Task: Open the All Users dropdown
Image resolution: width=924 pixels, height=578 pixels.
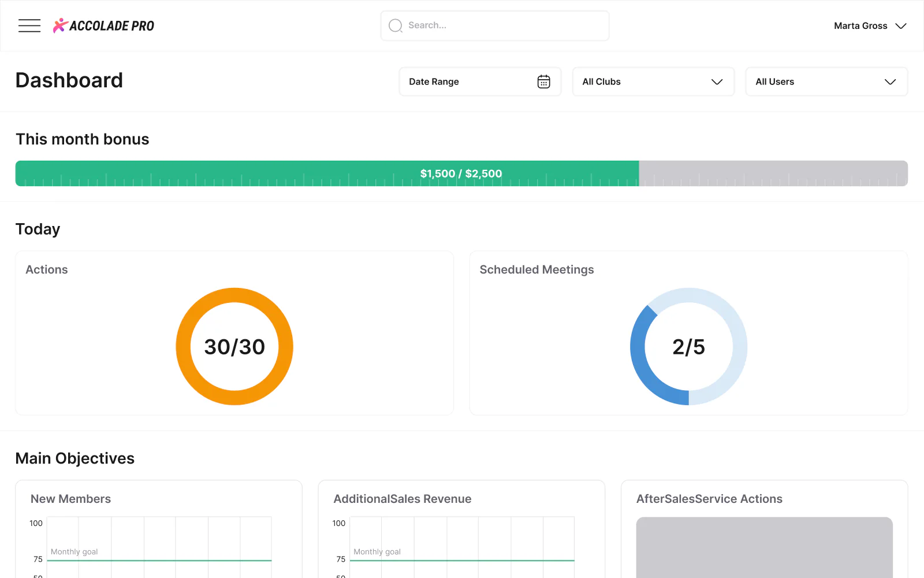Action: pyautogui.click(x=826, y=81)
